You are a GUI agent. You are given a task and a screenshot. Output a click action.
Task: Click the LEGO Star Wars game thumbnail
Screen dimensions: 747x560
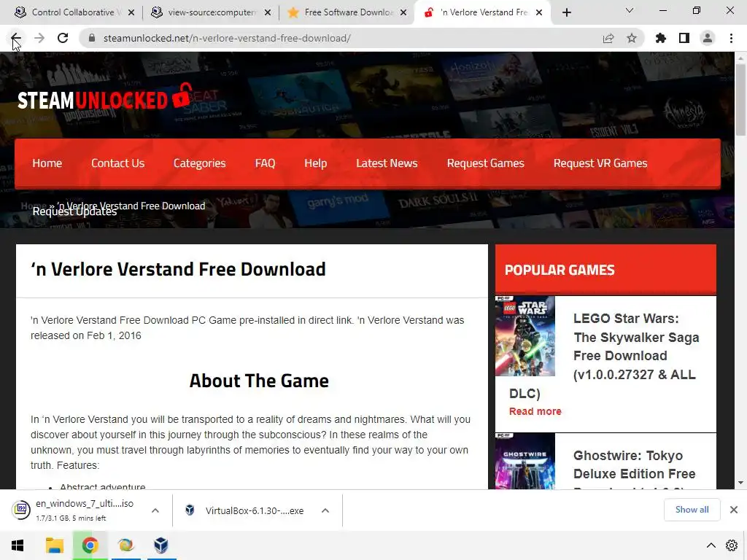click(525, 336)
